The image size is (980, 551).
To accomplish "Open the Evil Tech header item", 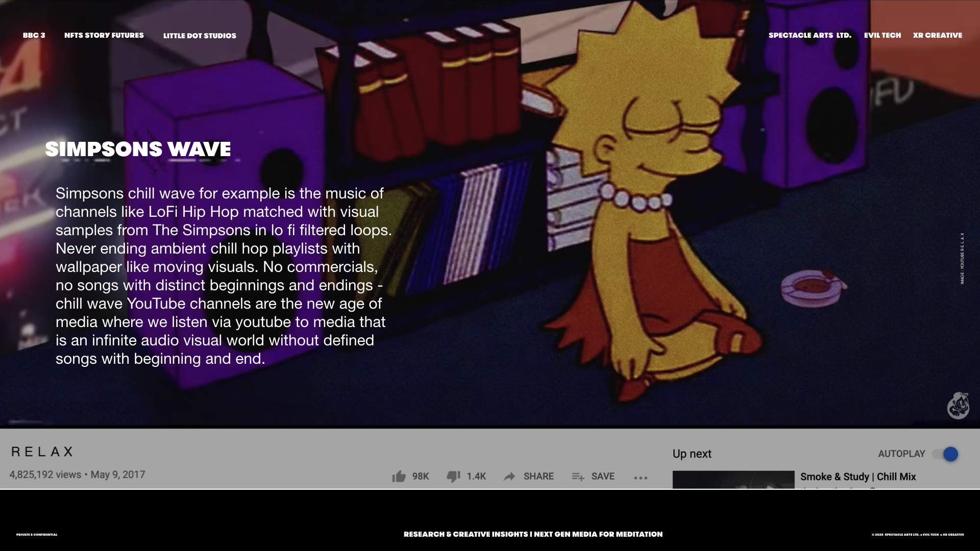I will [x=883, y=35].
